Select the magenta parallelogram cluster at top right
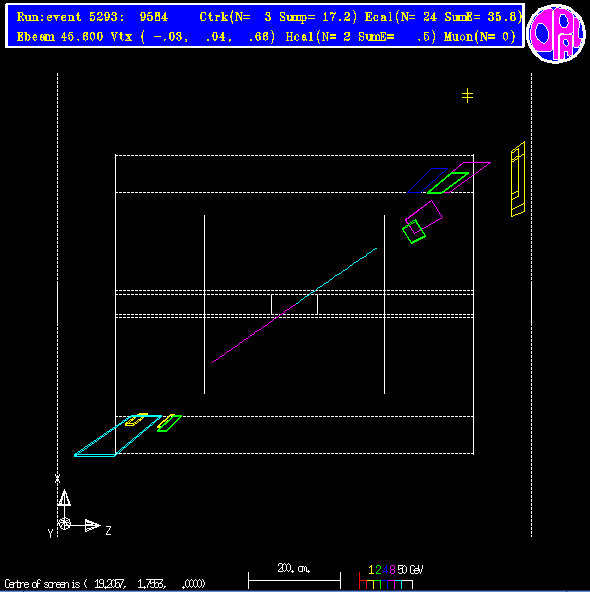 pos(467,177)
